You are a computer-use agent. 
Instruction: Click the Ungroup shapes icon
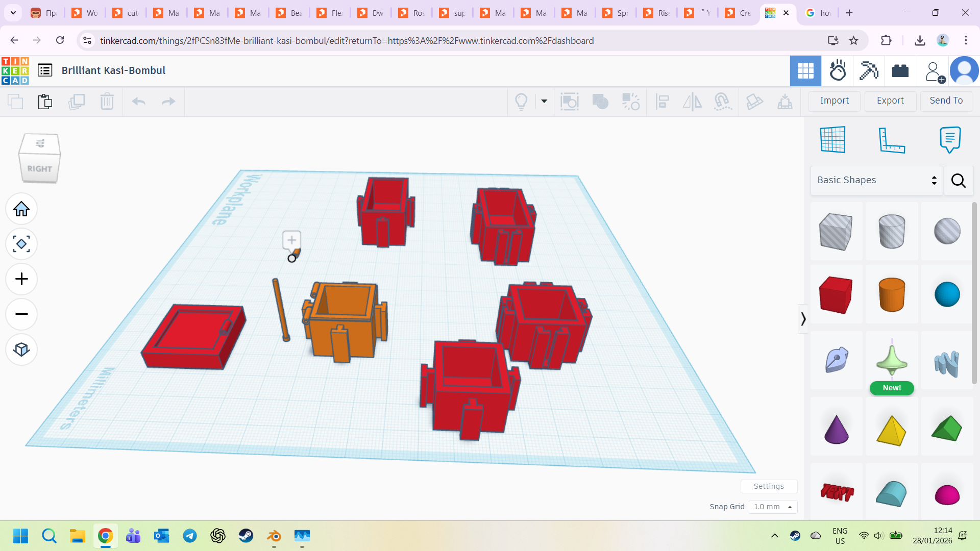click(631, 102)
